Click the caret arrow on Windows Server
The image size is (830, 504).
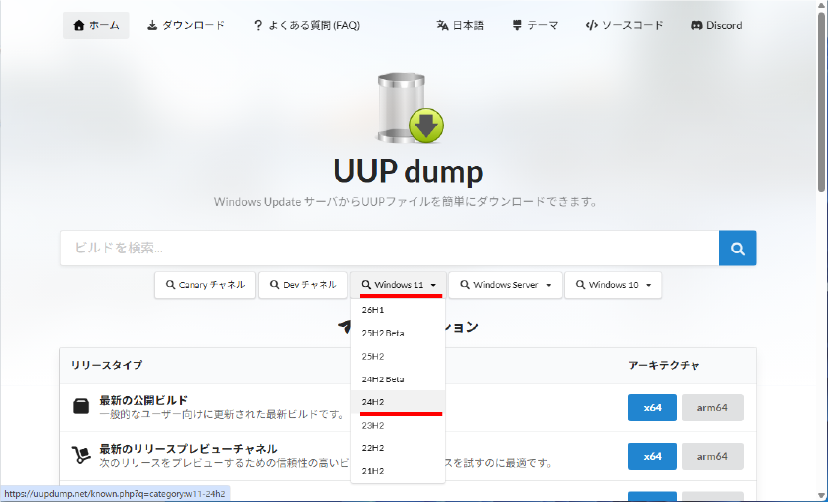[548, 285]
